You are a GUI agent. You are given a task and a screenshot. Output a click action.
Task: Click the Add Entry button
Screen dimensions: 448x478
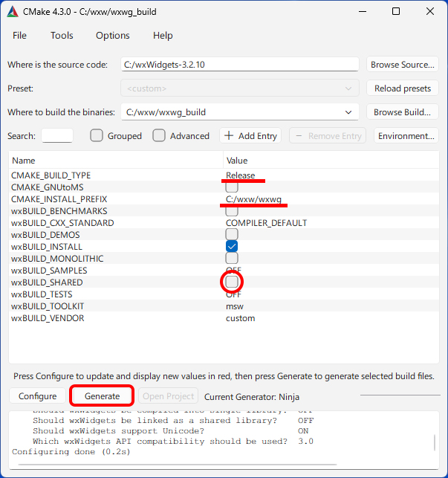click(x=250, y=135)
